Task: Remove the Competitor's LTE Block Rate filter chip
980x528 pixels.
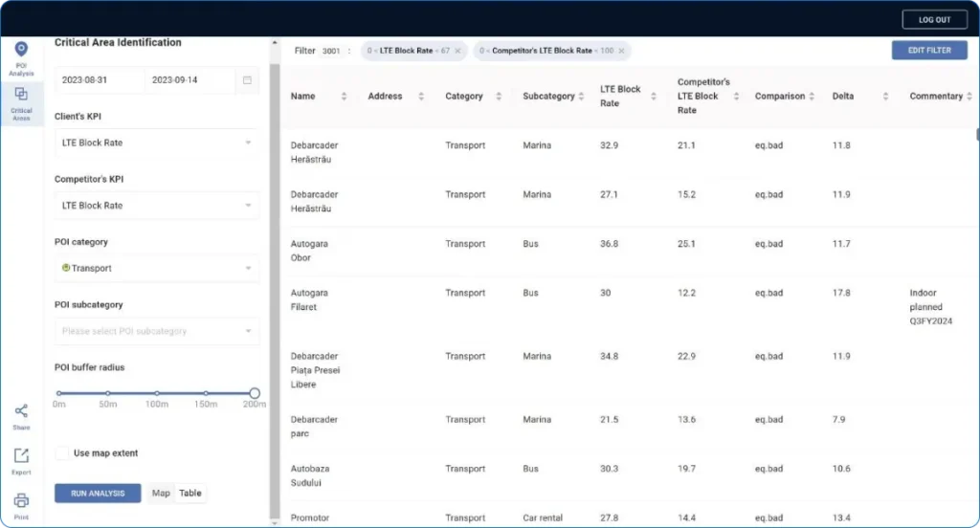Action: [x=622, y=51]
